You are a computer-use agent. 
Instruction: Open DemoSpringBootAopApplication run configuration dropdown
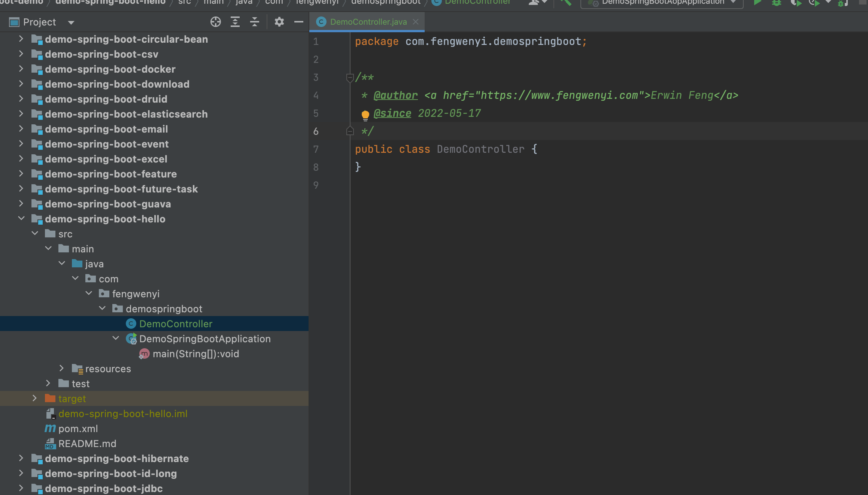[734, 3]
